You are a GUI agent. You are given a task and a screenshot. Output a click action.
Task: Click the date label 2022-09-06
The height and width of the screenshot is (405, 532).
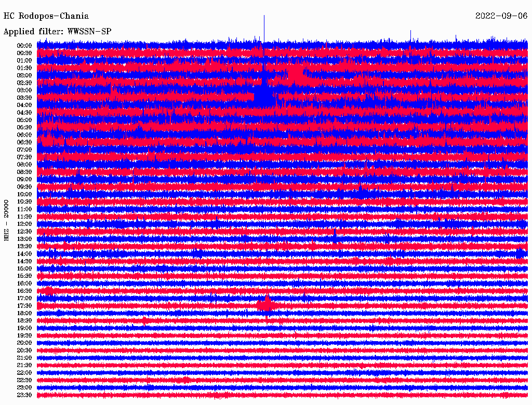tap(501, 16)
